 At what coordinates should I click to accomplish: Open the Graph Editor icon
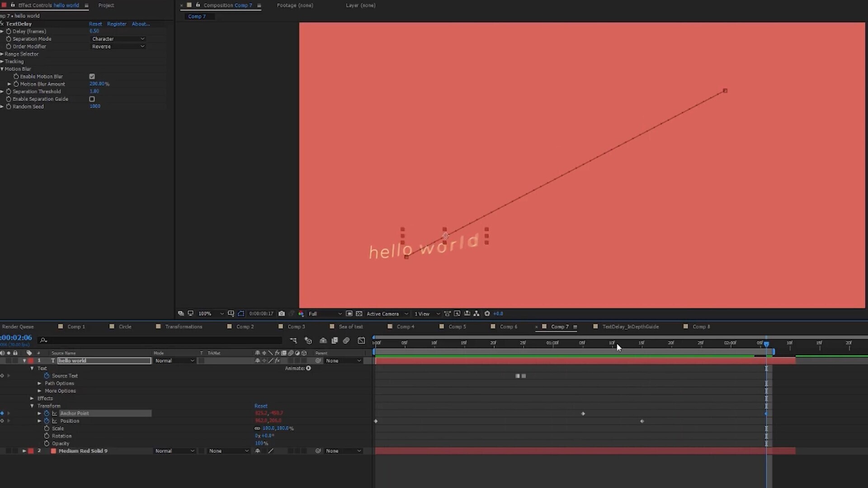pyautogui.click(x=361, y=341)
